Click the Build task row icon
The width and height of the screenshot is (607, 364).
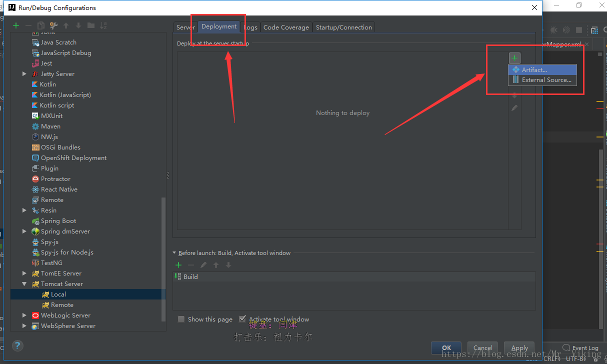(178, 276)
